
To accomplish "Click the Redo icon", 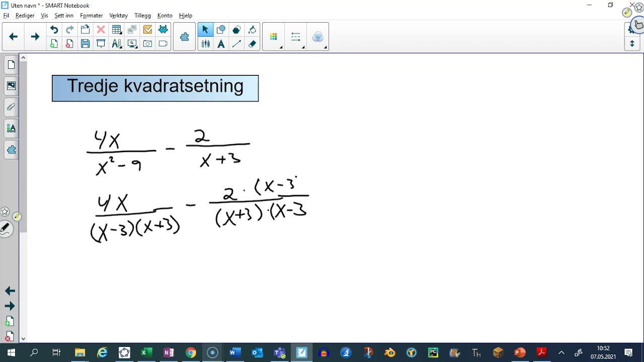I will click(69, 30).
